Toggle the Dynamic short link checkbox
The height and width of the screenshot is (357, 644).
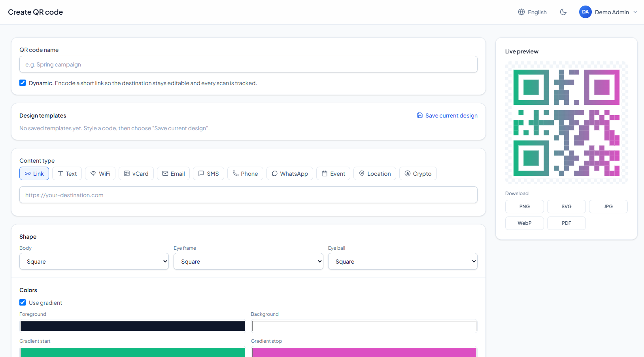[x=23, y=83]
